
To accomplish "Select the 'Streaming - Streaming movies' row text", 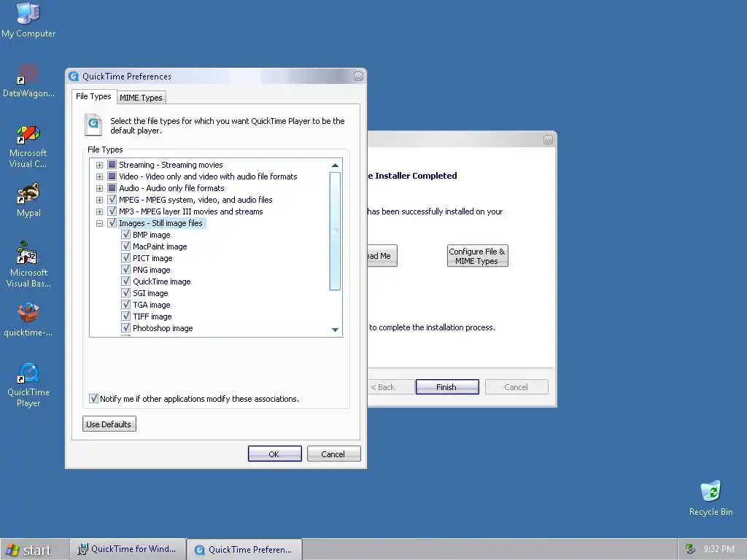I will [171, 165].
